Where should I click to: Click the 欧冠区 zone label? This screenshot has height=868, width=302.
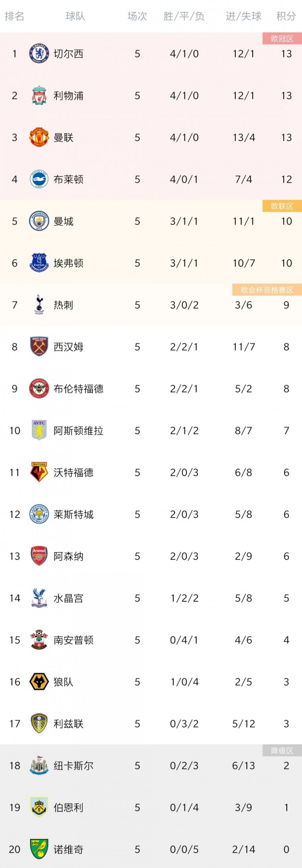[282, 39]
